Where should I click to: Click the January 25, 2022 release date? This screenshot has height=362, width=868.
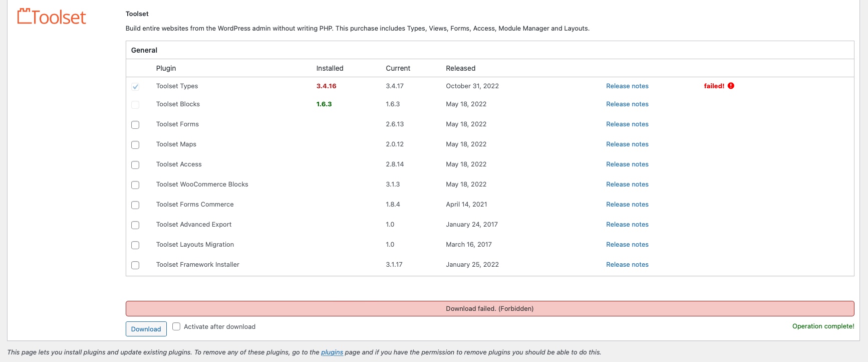tap(472, 265)
